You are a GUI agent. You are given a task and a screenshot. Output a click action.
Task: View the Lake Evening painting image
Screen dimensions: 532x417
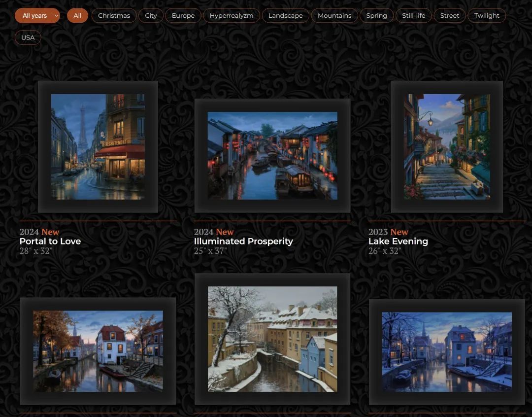(x=447, y=147)
